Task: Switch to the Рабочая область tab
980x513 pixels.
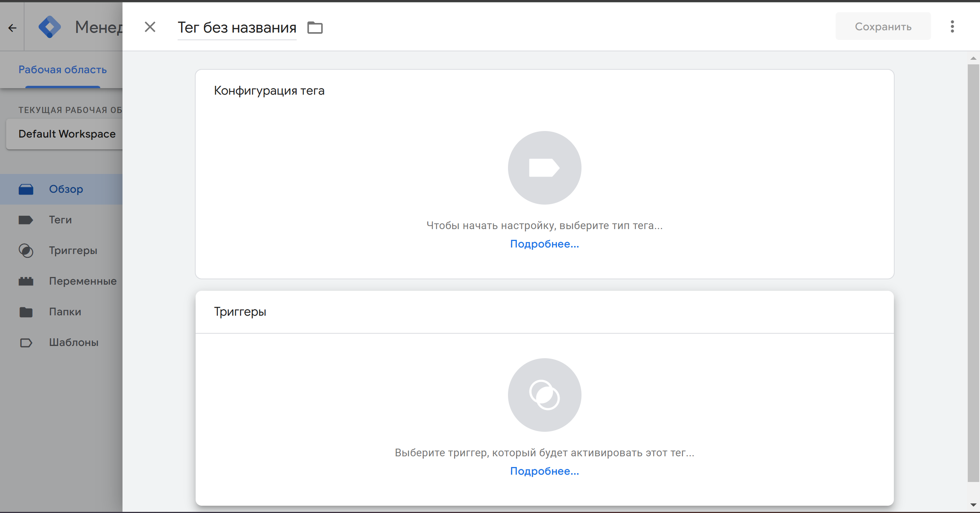Action: (62, 70)
